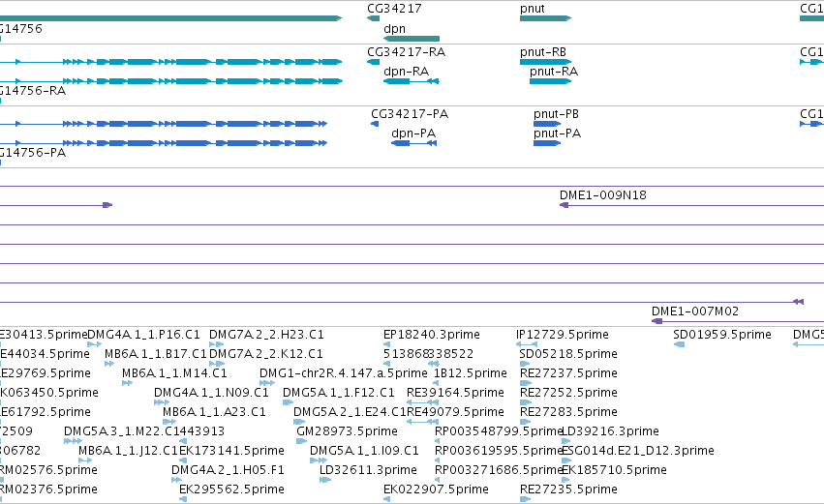The width and height of the screenshot is (824, 504).
Task: Click the pnut-PB protein label
Action: (x=556, y=114)
